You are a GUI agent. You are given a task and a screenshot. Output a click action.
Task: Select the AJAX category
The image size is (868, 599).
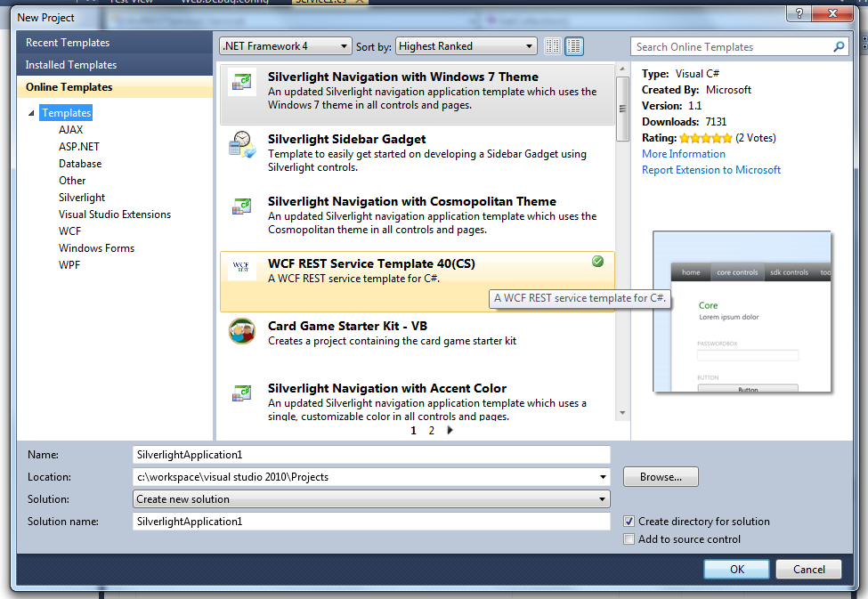point(71,130)
